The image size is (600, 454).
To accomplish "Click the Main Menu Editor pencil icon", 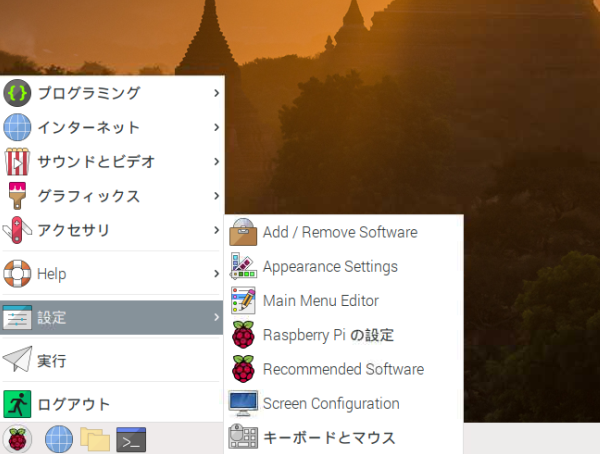I will tap(243, 300).
